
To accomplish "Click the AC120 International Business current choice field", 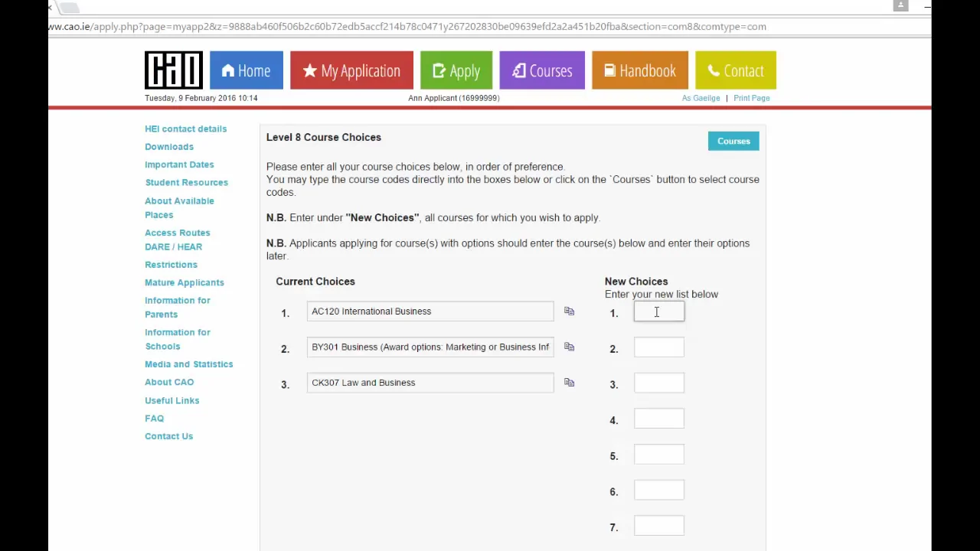I will coord(430,311).
